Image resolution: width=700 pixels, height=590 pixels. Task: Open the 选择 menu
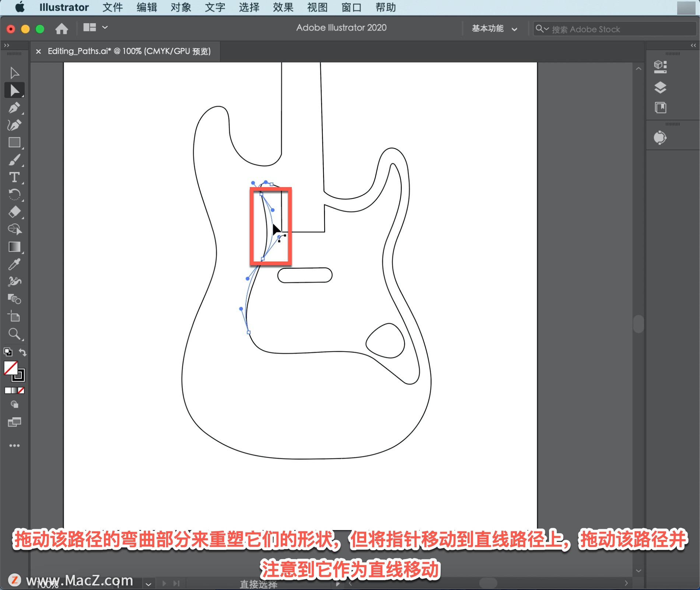coord(249,7)
